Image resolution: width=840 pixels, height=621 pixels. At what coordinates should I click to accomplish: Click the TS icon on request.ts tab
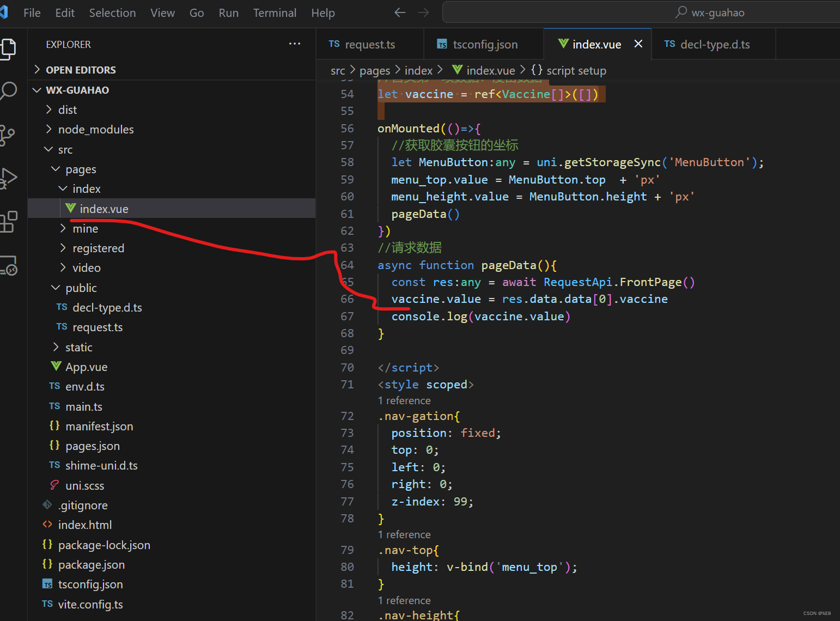(334, 44)
